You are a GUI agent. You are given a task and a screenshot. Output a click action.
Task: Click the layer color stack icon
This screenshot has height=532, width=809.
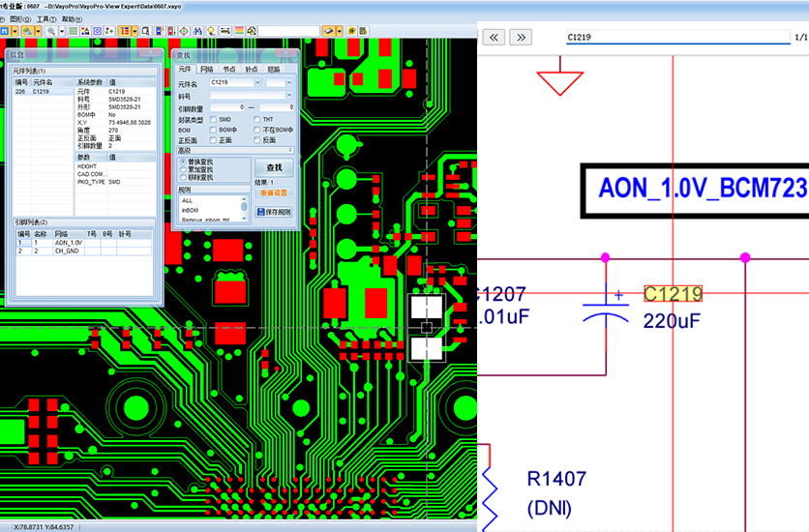pos(238,31)
